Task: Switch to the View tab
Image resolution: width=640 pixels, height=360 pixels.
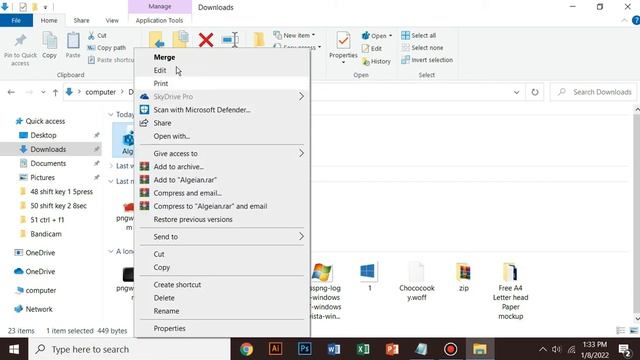Action: [112, 20]
